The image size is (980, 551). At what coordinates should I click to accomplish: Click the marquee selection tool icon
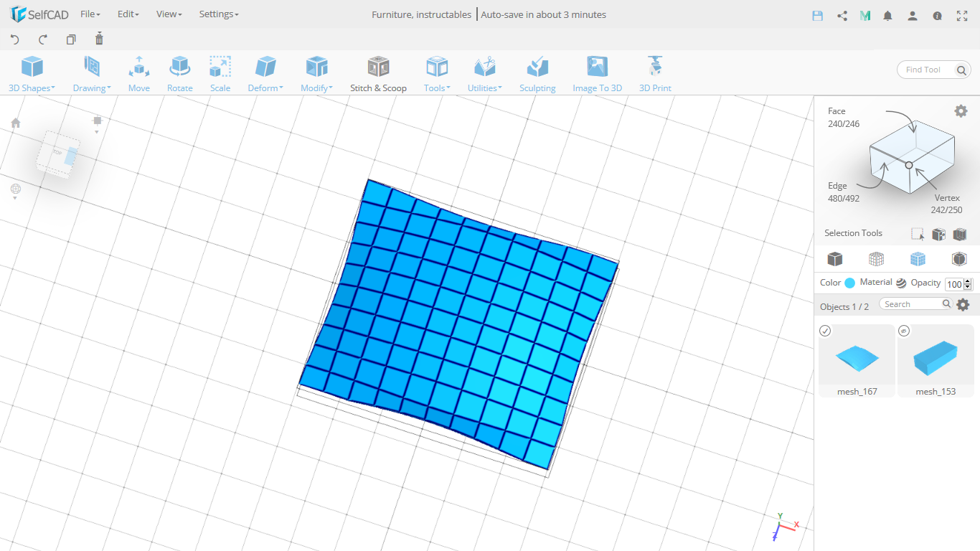click(917, 234)
